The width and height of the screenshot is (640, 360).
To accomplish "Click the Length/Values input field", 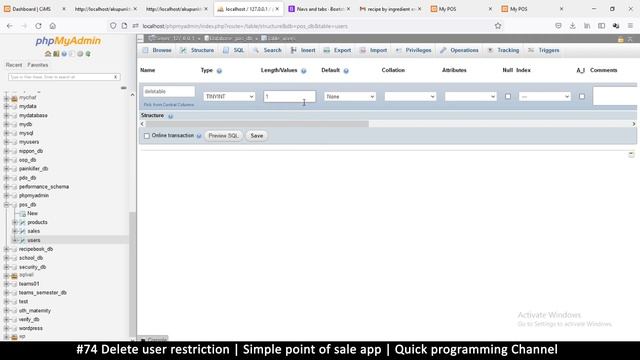I will click(x=289, y=96).
